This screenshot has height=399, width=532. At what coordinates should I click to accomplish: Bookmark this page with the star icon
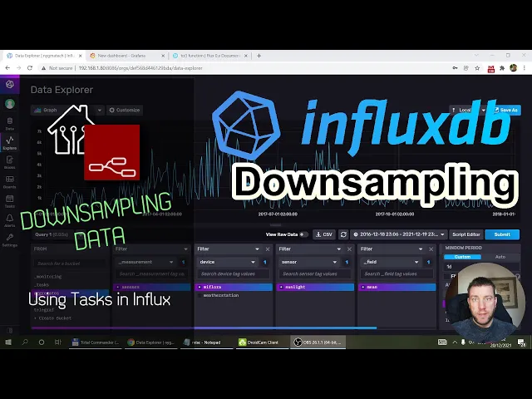coord(477,68)
